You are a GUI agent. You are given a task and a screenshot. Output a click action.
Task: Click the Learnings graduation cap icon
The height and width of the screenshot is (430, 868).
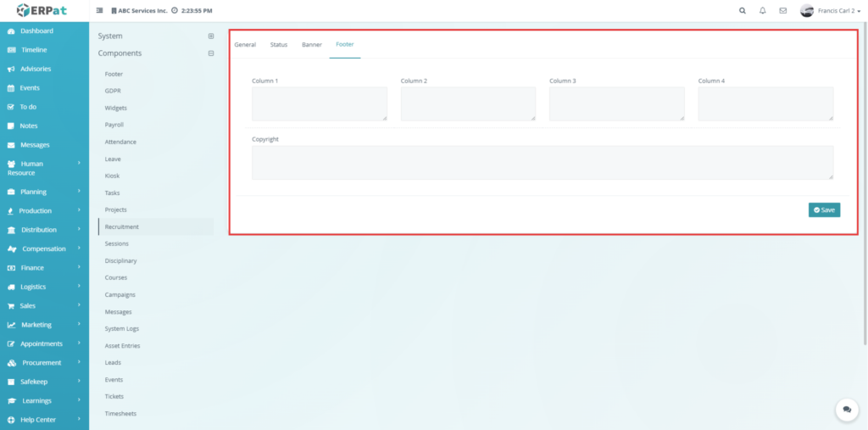(12, 401)
